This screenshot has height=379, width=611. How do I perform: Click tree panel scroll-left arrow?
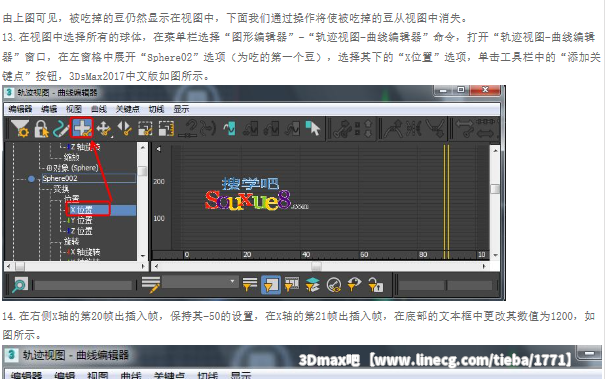(9, 266)
